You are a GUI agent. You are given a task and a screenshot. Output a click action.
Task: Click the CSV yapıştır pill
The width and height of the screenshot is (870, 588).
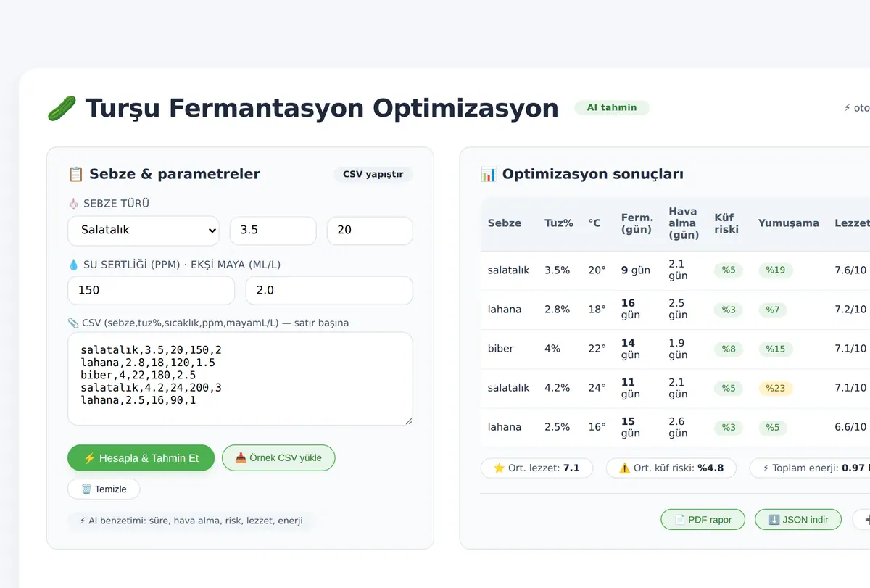click(373, 174)
